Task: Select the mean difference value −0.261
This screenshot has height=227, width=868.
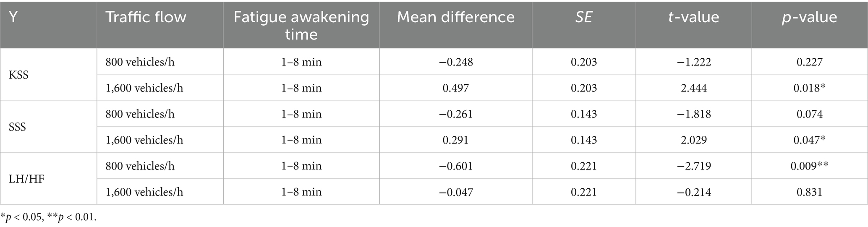Action: coord(456,115)
